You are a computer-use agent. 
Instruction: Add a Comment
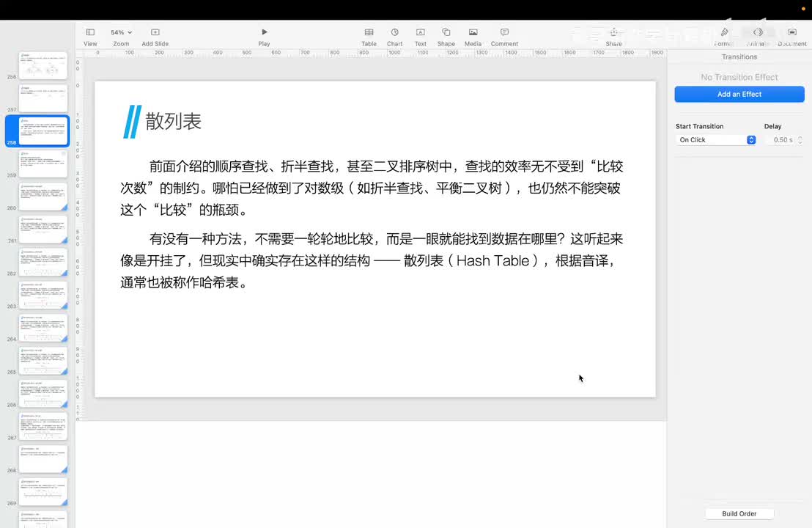point(504,37)
